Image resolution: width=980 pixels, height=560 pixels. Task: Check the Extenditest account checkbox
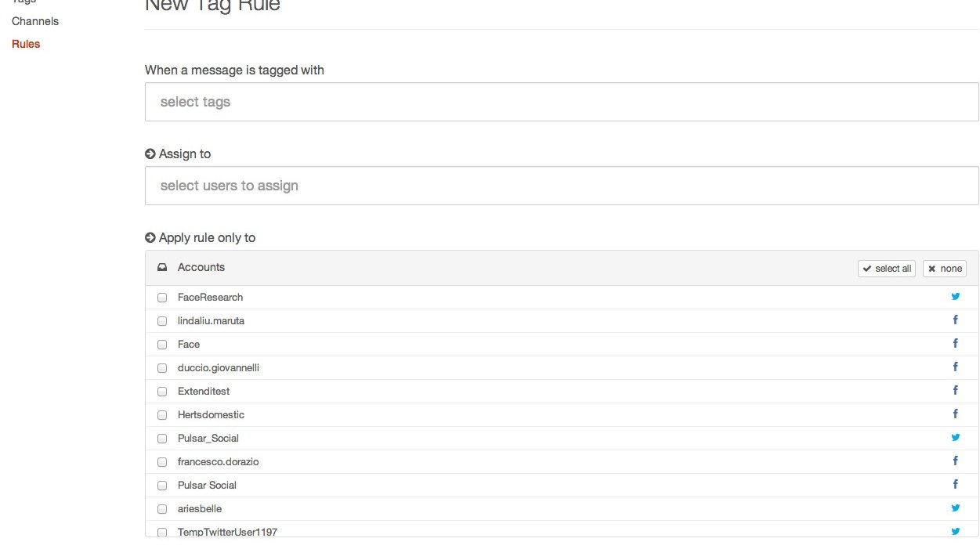162,392
